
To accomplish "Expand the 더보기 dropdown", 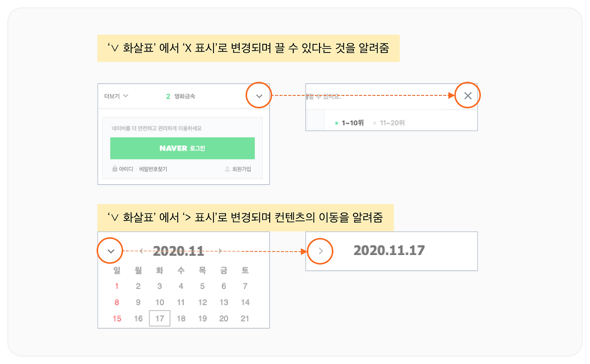I will (116, 96).
